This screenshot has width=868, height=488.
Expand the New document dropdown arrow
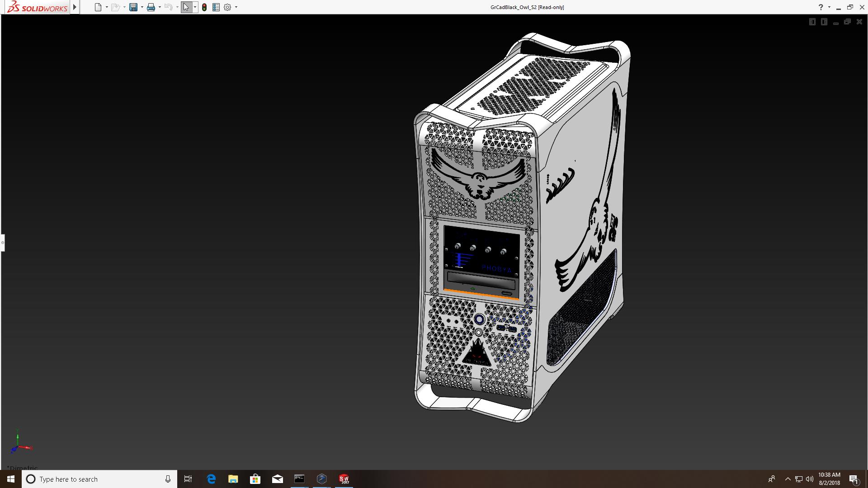point(107,7)
